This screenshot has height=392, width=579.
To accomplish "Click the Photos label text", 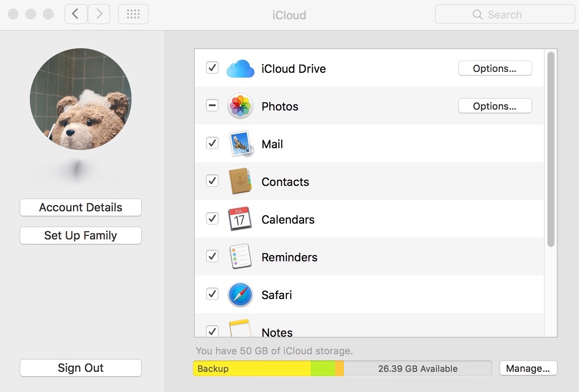I will [280, 107].
